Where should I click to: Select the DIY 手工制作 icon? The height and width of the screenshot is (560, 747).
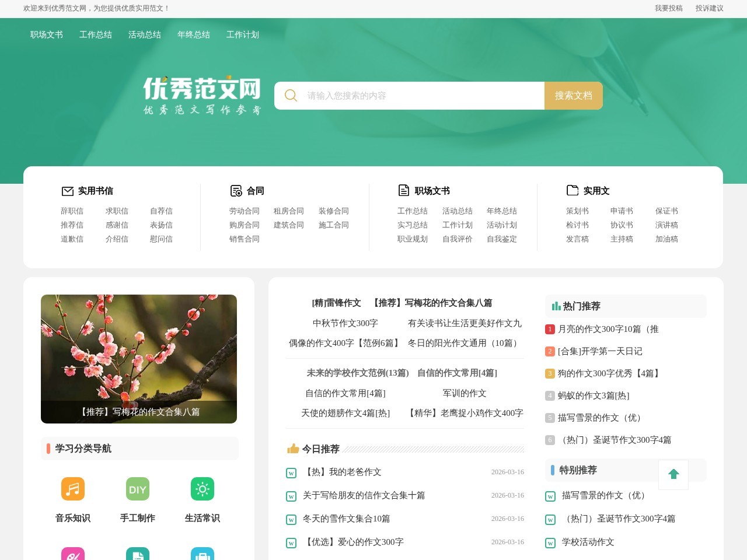(137, 489)
